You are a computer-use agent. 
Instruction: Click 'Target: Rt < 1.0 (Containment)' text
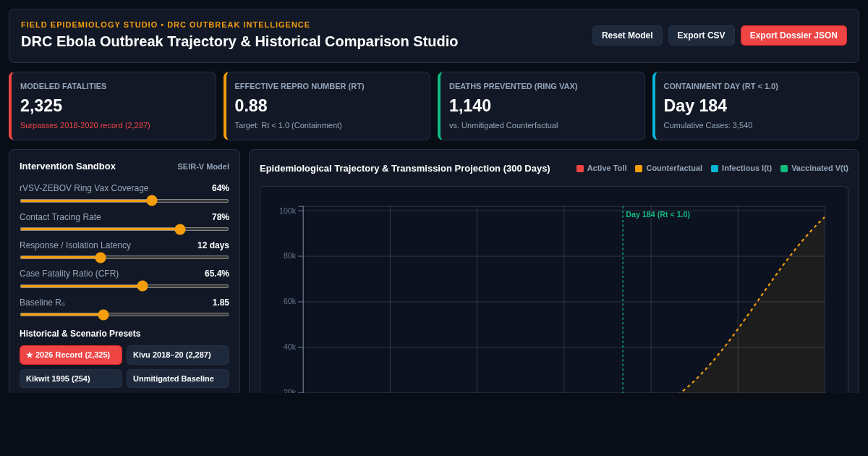click(x=288, y=125)
